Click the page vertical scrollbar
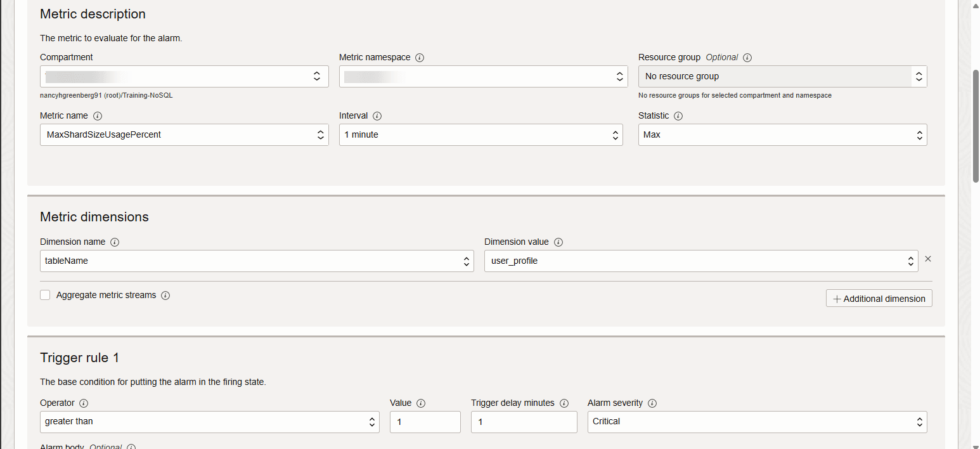 pyautogui.click(x=976, y=127)
